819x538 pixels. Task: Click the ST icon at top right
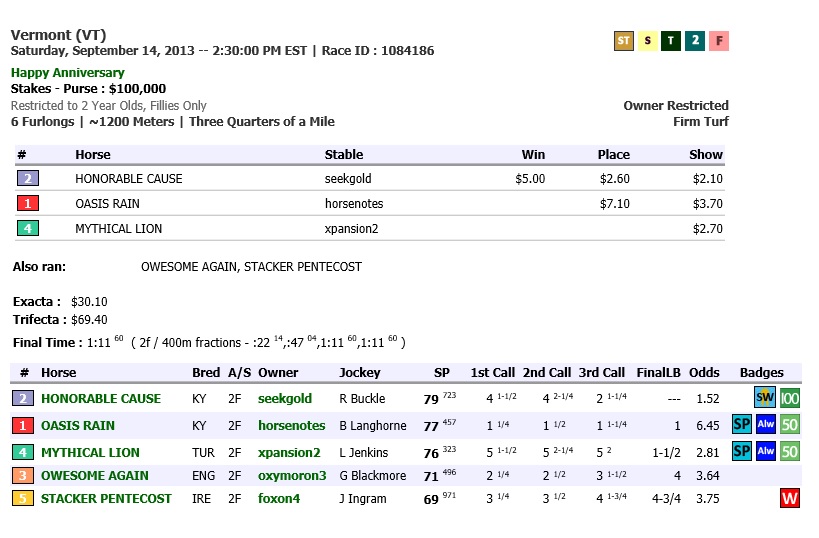(624, 41)
